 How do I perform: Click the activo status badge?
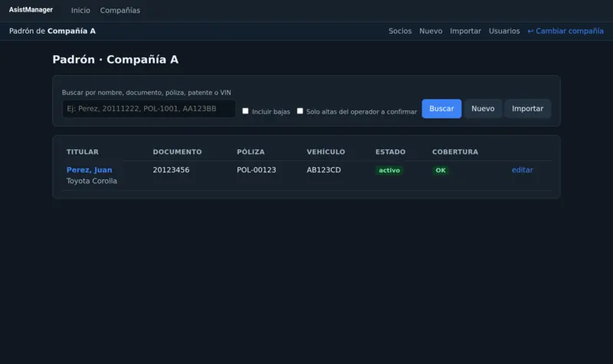pyautogui.click(x=389, y=170)
